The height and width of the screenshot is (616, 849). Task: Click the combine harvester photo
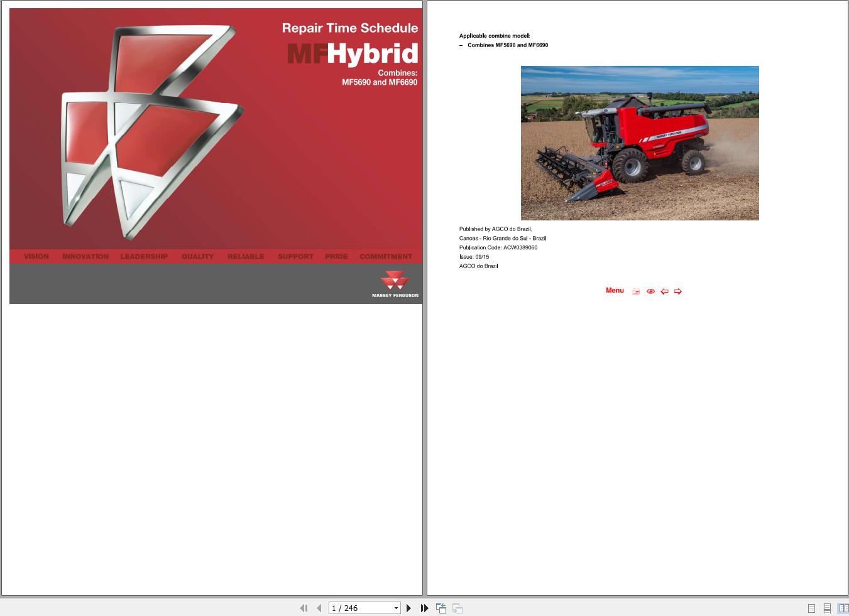point(640,143)
